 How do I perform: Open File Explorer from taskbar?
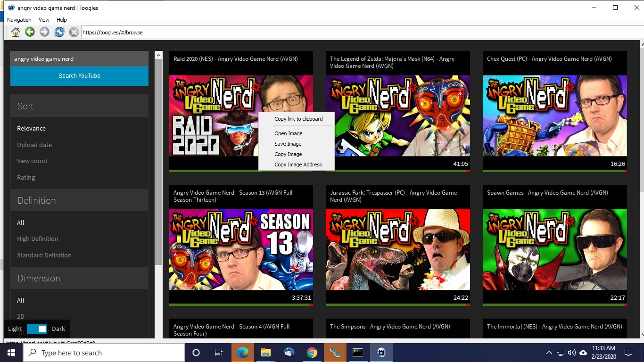click(x=265, y=353)
